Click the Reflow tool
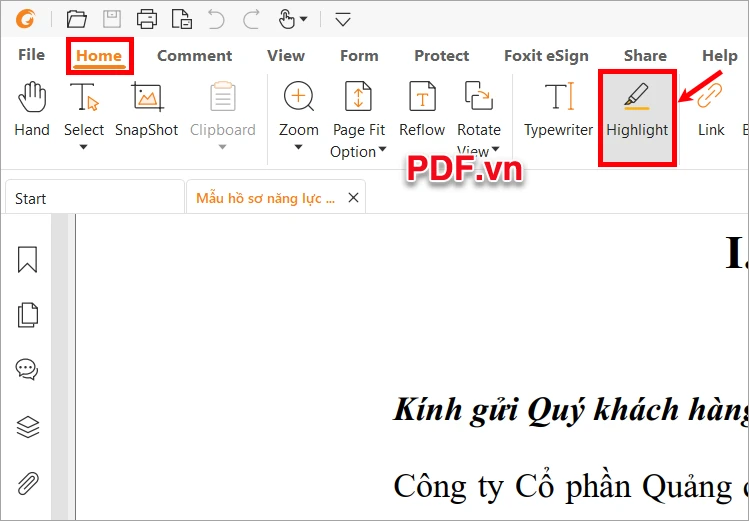 (x=422, y=109)
